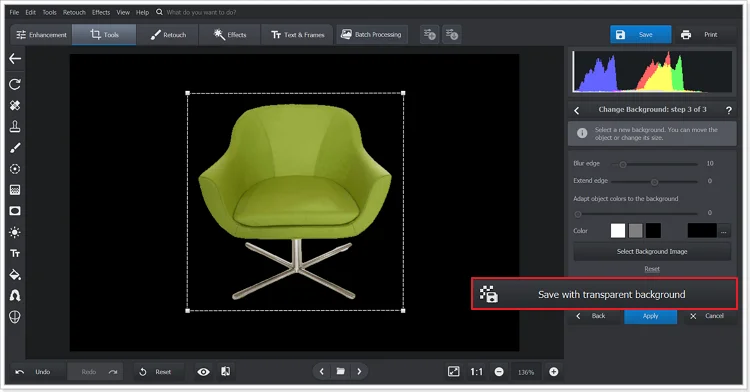This screenshot has height=392, width=750.
Task: Select the vignette tool icon
Action: (x=15, y=211)
